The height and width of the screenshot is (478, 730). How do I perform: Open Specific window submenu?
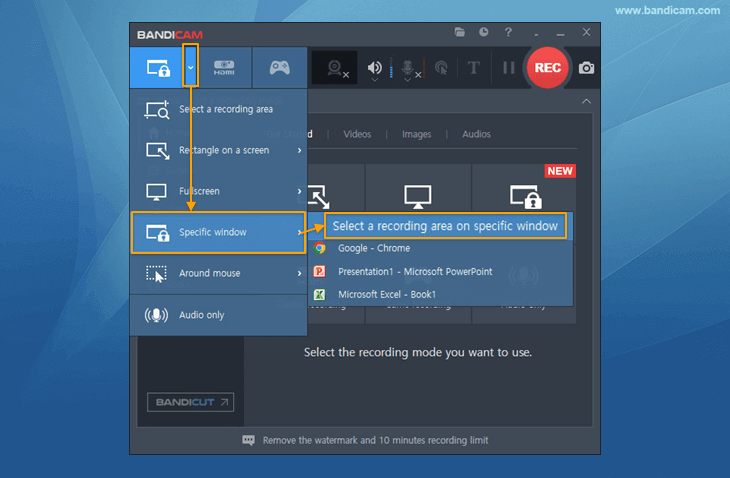point(218,232)
